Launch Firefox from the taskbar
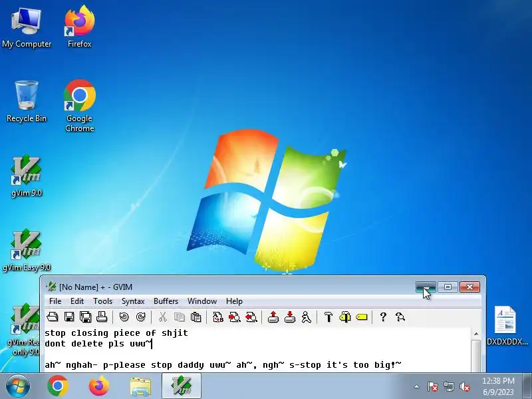Screen dimensions: 532x399 click(x=98, y=386)
